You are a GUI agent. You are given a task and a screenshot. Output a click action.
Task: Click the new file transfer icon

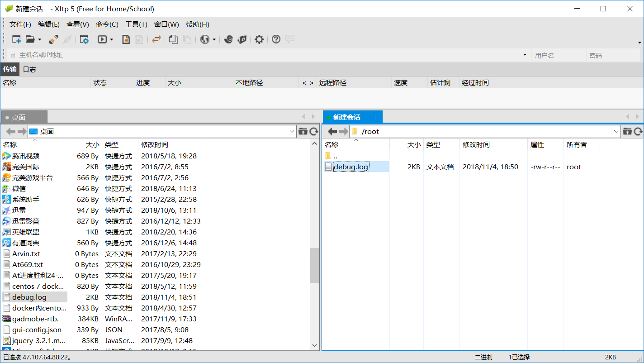point(126,39)
